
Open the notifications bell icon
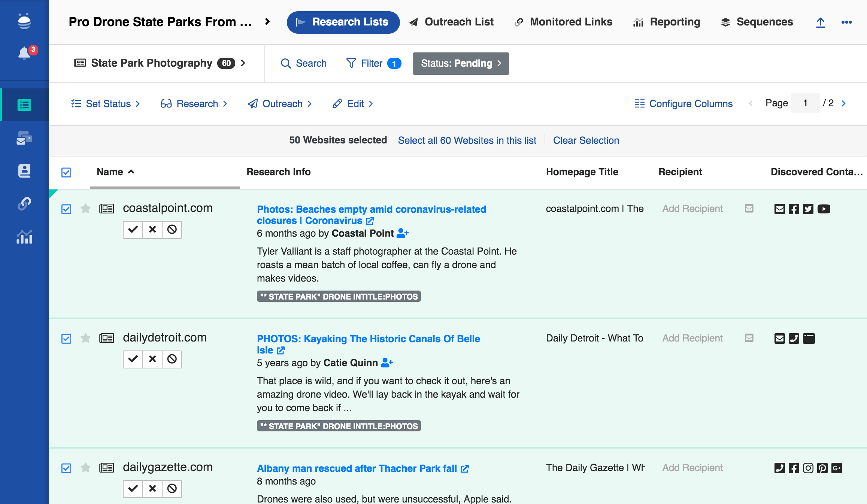[24, 53]
